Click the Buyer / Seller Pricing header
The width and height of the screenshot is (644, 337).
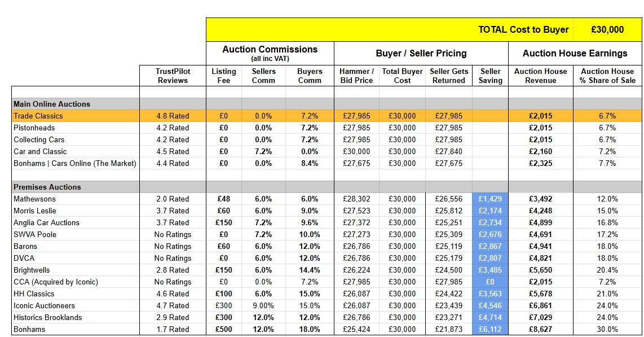[x=421, y=53]
